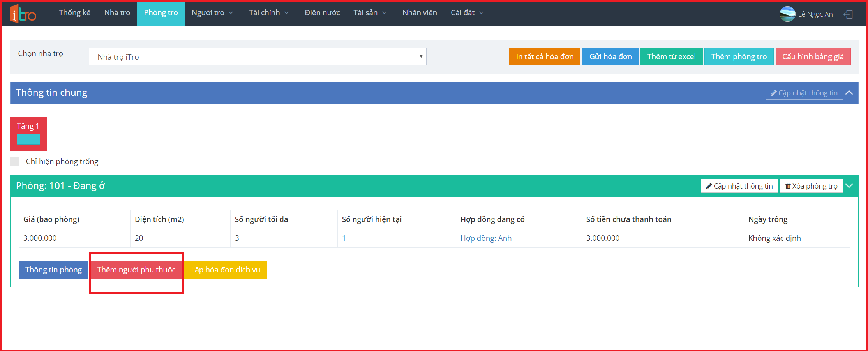Click Xóa phòng trọ trash button
The image size is (868, 351).
click(x=811, y=186)
